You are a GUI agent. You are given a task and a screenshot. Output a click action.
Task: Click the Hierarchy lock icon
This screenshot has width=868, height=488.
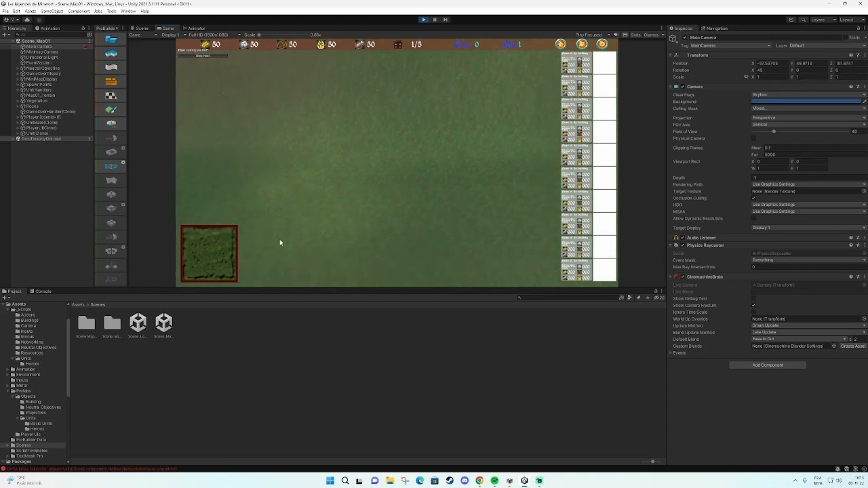(83, 28)
